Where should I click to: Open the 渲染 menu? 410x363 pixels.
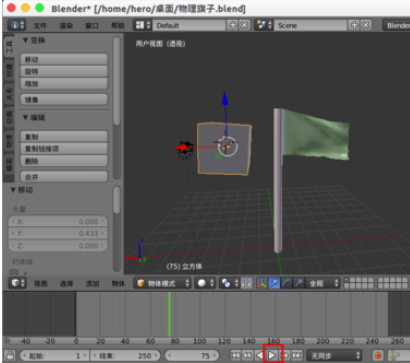pos(66,26)
